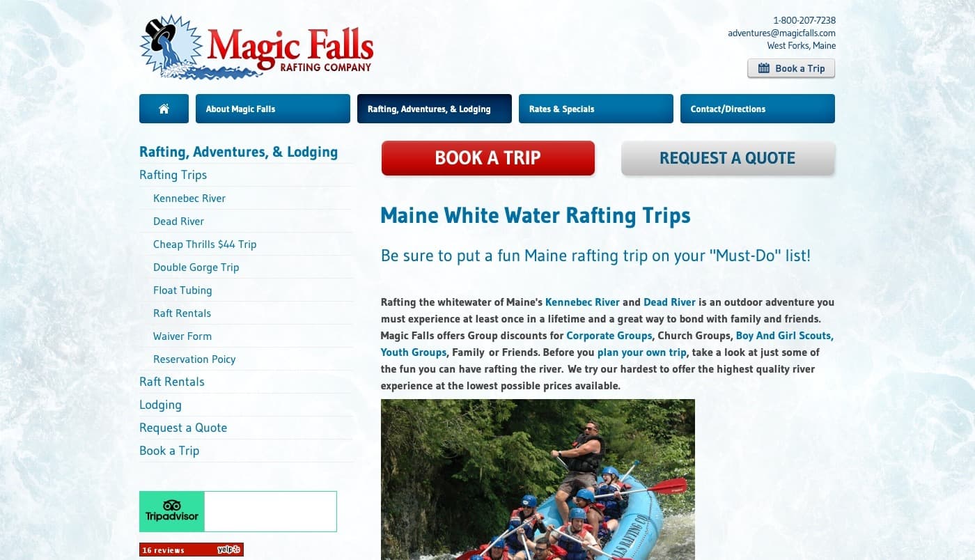Image resolution: width=975 pixels, height=560 pixels.
Task: Open Cheap Thrills $44 Trip sidebar link
Action: (x=205, y=244)
